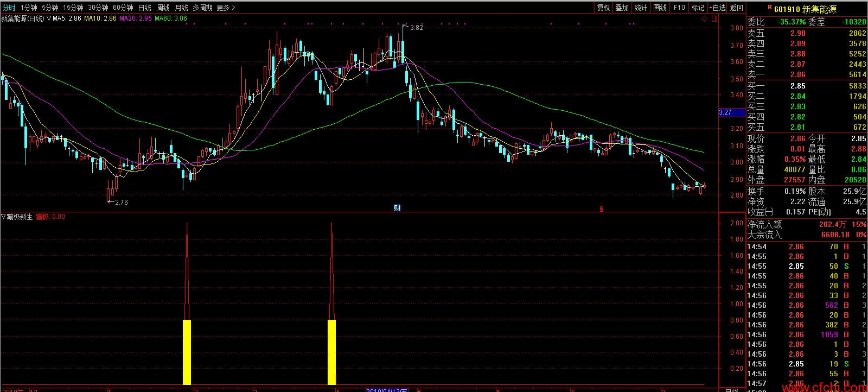Click the 外盘 27557 field
This screenshot has width=868, height=392.
776,180
